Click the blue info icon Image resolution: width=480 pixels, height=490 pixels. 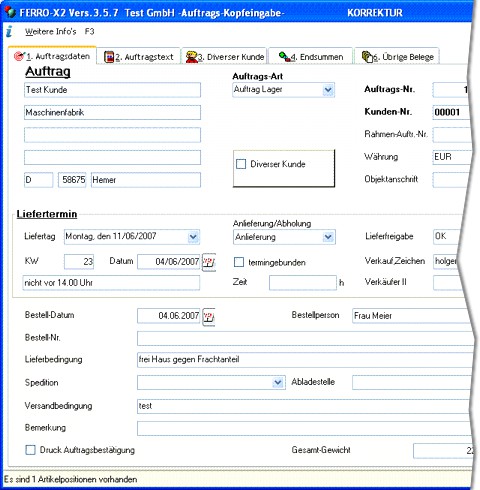pyautogui.click(x=9, y=31)
